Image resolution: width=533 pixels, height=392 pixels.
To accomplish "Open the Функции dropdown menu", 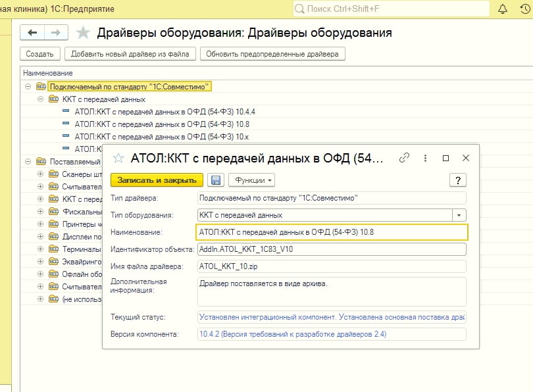I will coord(251,180).
